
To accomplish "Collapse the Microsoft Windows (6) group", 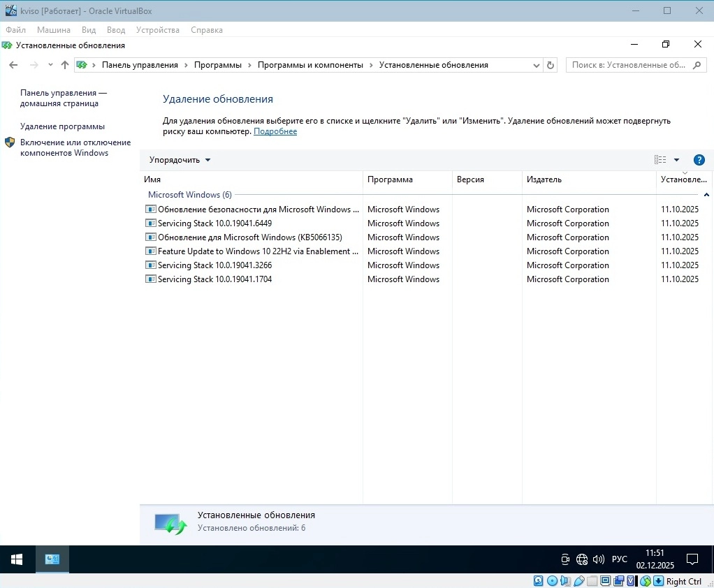I will click(x=706, y=195).
